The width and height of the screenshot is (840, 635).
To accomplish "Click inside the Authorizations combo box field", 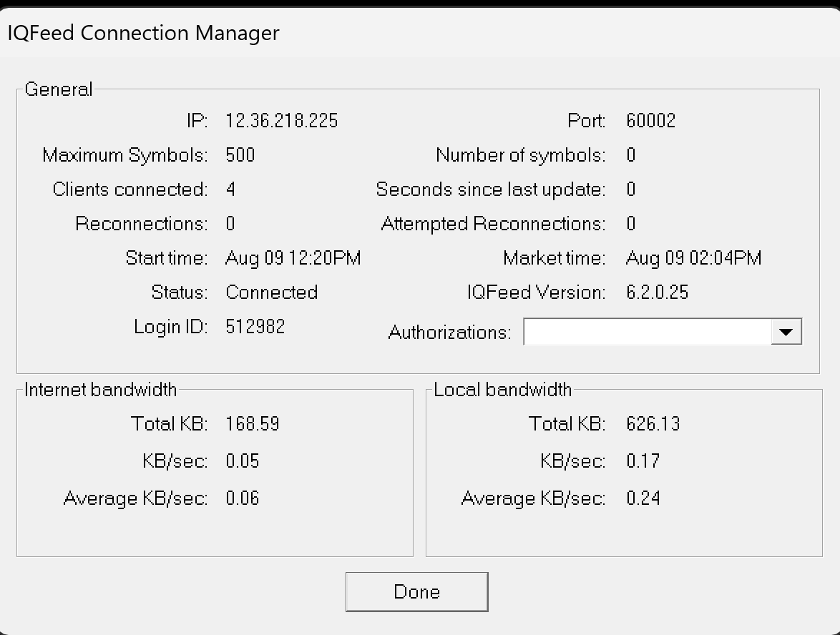I will (647, 332).
